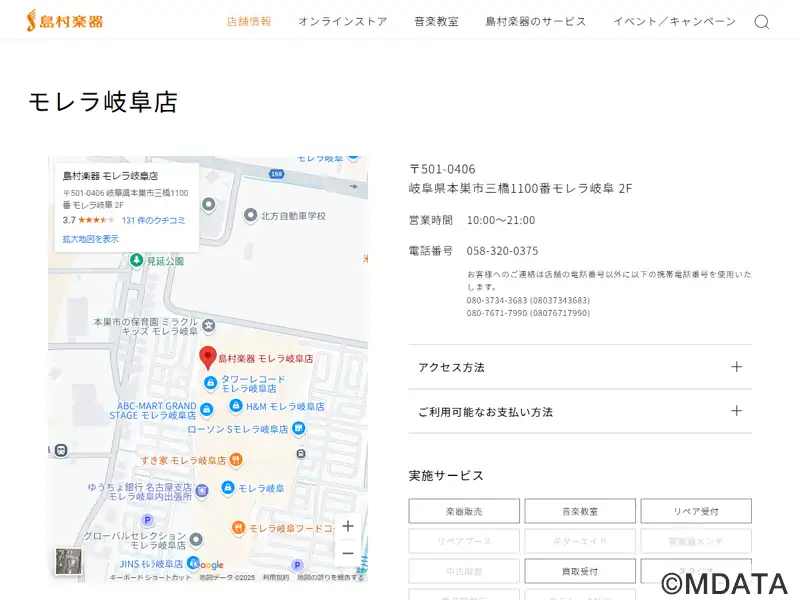Expand the アクセス方法 section
The height and width of the screenshot is (600, 800).
tap(580, 367)
